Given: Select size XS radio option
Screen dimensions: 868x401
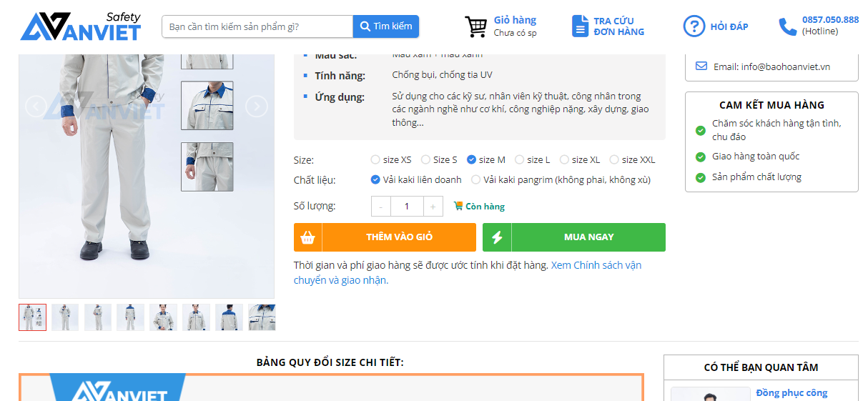Looking at the screenshot, I should 375,160.
